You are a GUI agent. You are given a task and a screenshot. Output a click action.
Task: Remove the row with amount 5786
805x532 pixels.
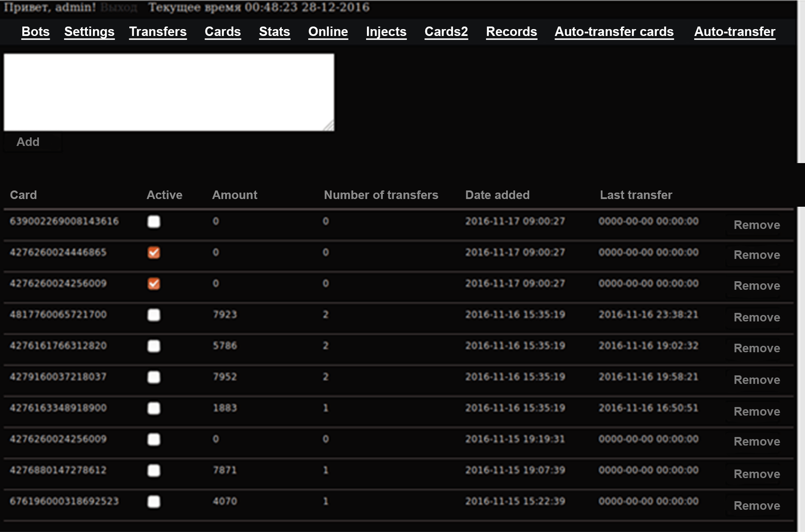pyautogui.click(x=757, y=348)
